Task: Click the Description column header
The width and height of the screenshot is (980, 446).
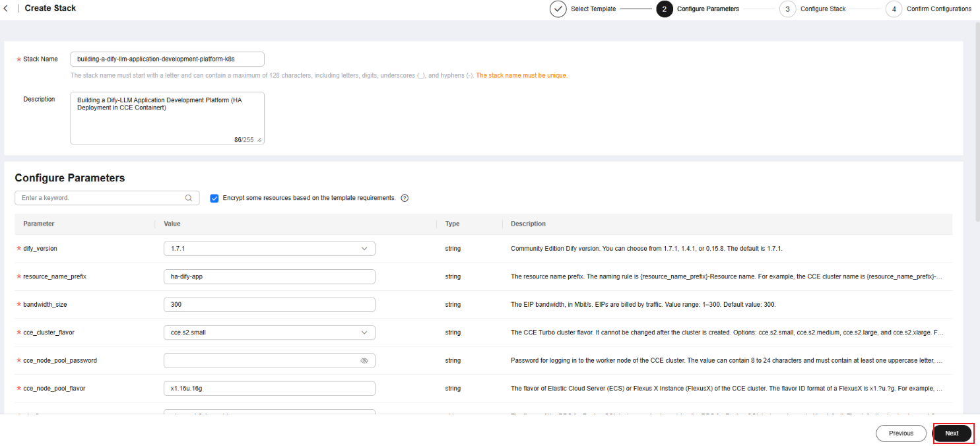Action: [528, 224]
